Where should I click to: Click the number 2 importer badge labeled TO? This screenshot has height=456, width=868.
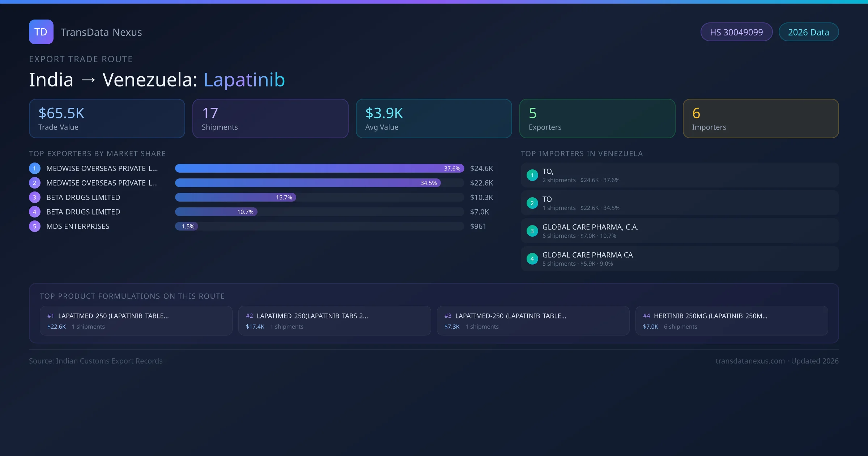click(x=532, y=203)
